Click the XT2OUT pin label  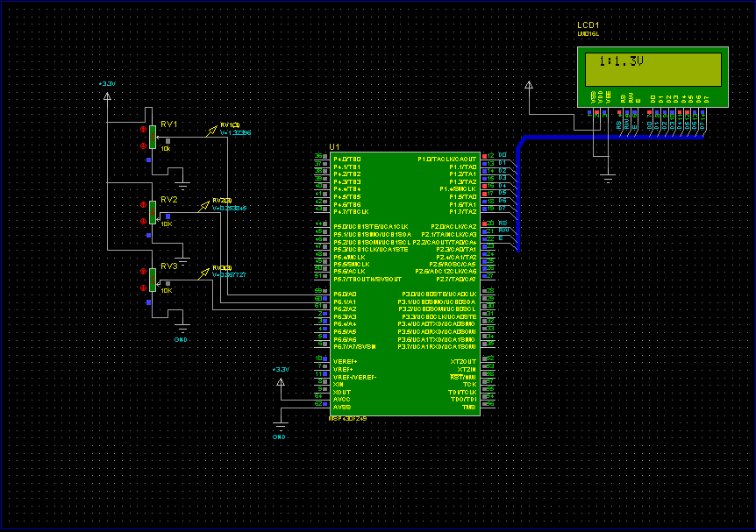(x=463, y=361)
